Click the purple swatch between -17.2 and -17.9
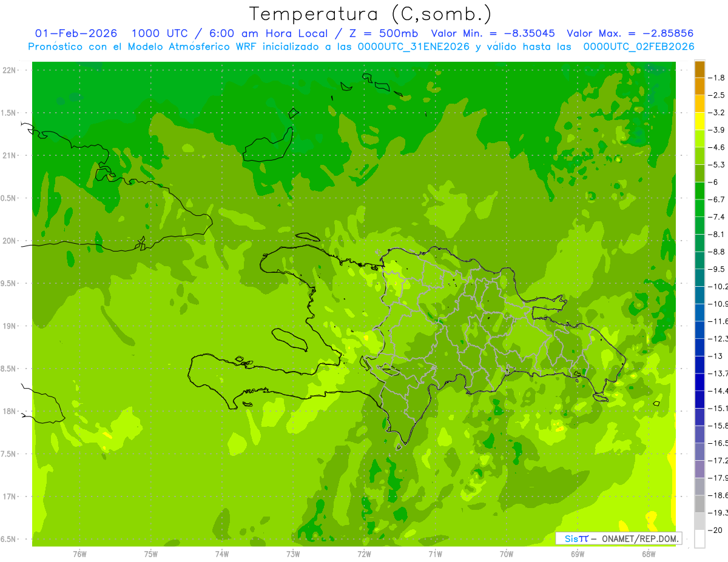Screen dimensions: 728x562 [x=699, y=469]
